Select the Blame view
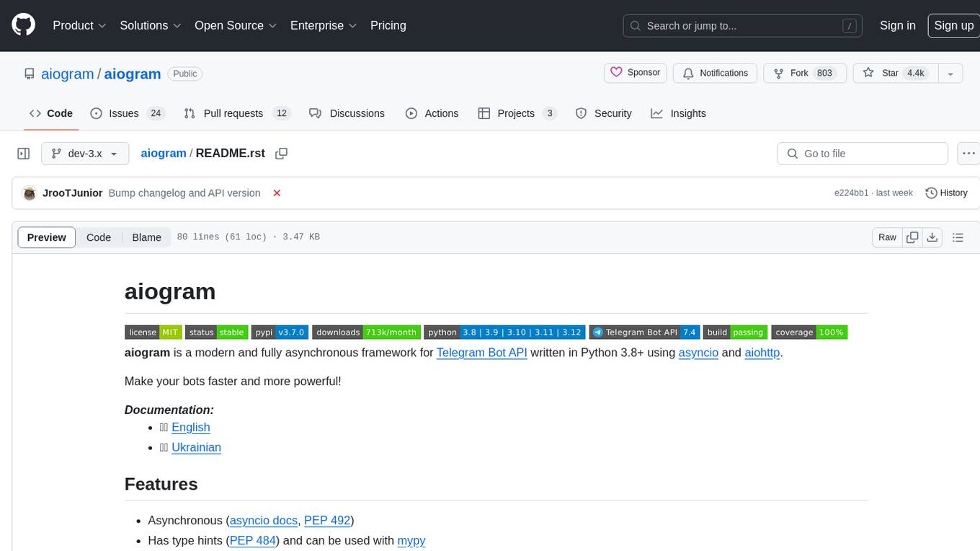Image resolution: width=980 pixels, height=551 pixels. pyautogui.click(x=147, y=237)
